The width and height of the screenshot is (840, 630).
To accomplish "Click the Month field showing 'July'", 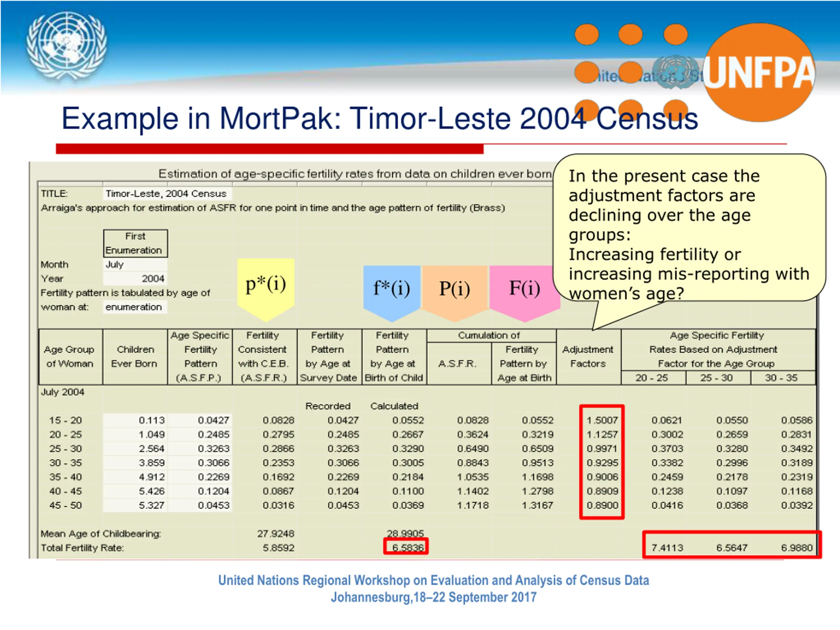I will [x=135, y=264].
